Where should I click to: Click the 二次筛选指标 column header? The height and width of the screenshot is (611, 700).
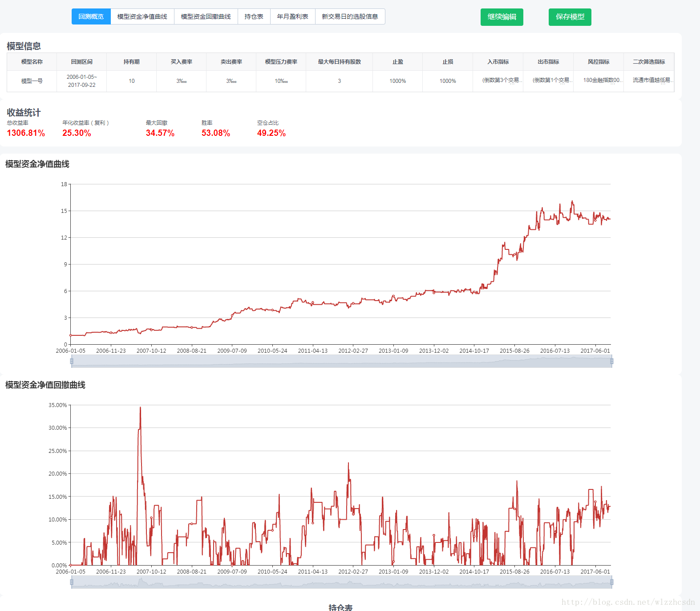coord(649,62)
